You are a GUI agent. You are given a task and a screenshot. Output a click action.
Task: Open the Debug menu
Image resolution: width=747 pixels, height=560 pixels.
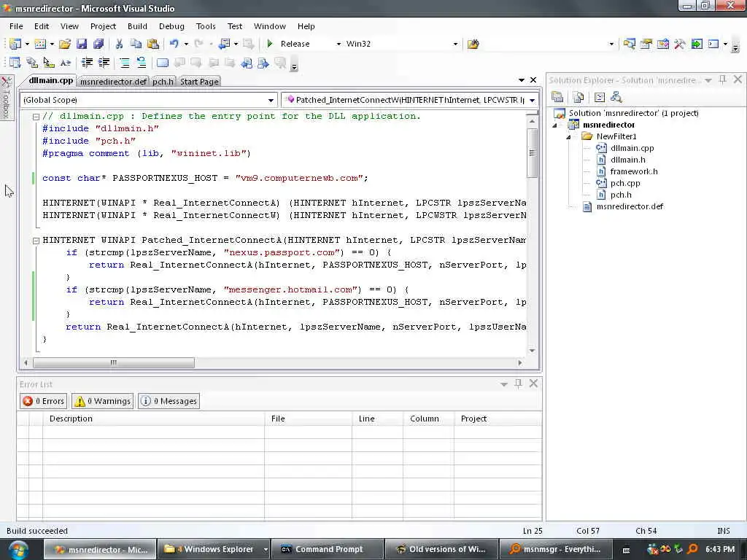(x=171, y=26)
